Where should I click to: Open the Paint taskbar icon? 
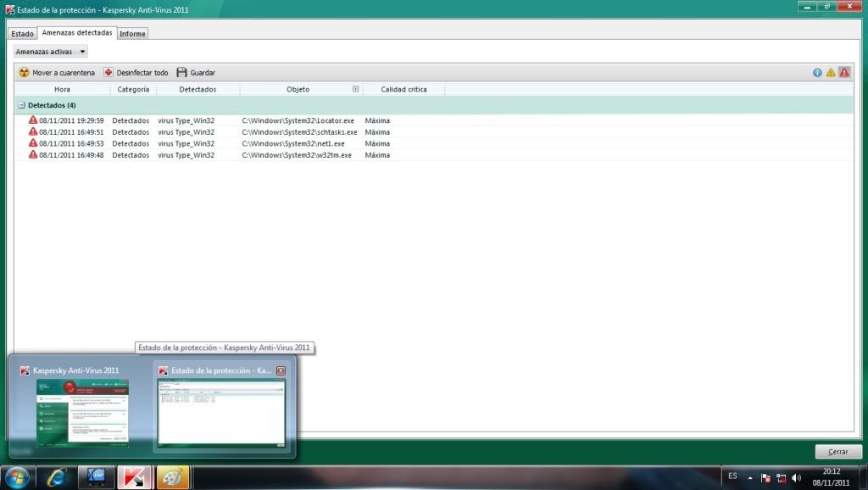(173, 477)
